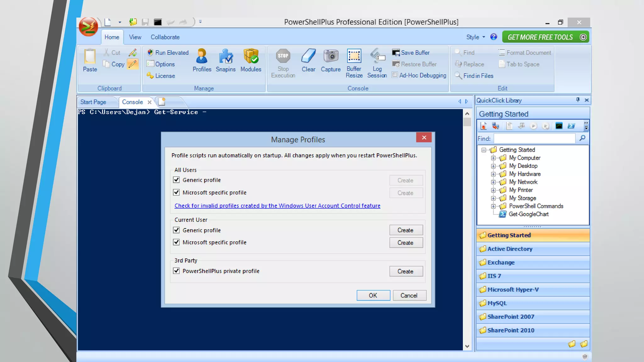Viewport: 644px width, 362px height.
Task: Click the console vertical scrollbar thumb
Action: point(467,122)
